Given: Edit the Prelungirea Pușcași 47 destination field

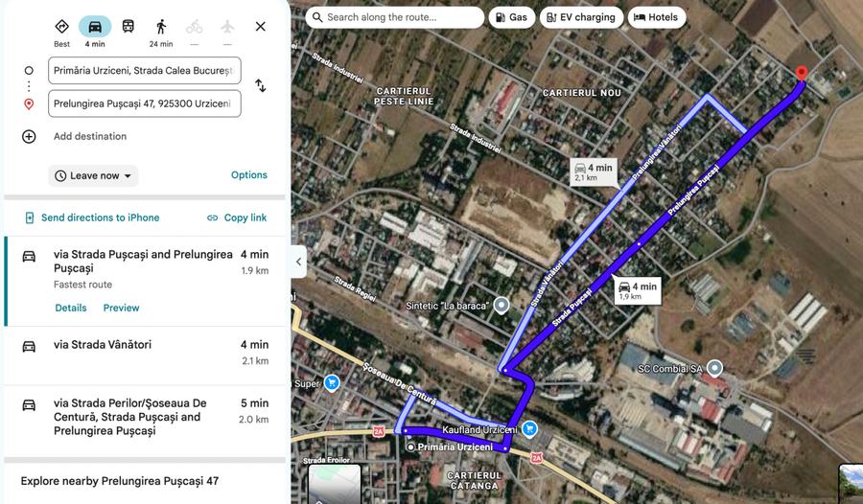Looking at the screenshot, I should (x=144, y=103).
